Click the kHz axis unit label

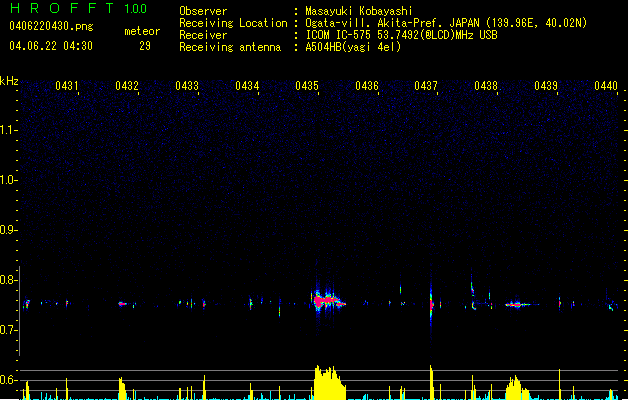pos(9,81)
